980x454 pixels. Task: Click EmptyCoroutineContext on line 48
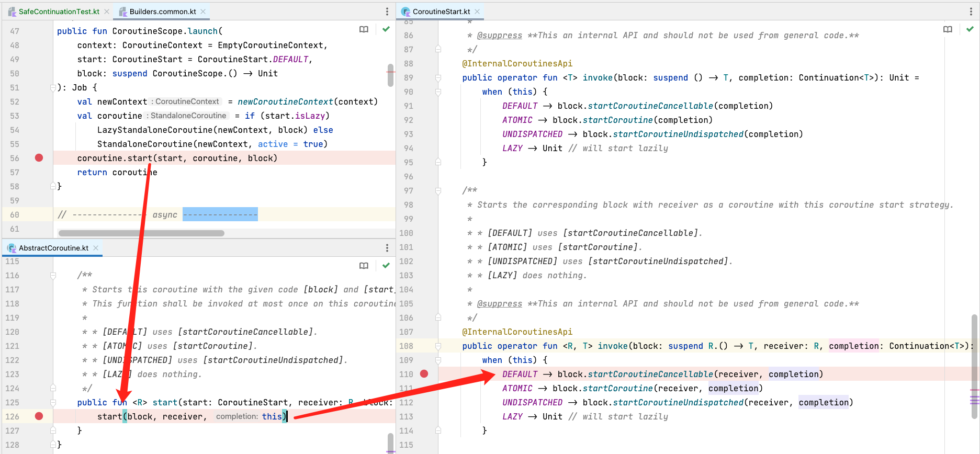pos(270,45)
